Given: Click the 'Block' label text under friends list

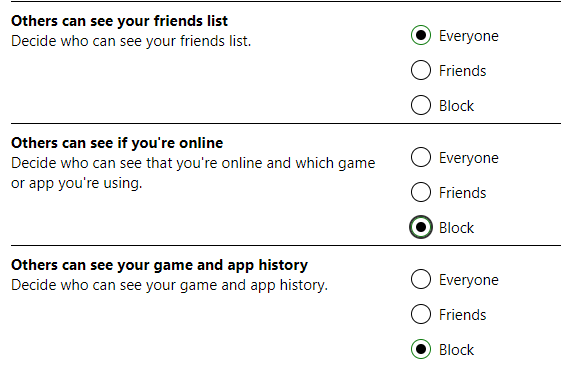Looking at the screenshot, I should coord(456,106).
